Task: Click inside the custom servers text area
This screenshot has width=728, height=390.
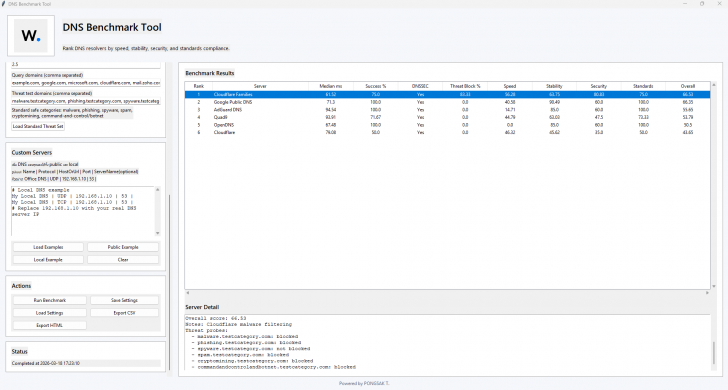Action: point(83,211)
